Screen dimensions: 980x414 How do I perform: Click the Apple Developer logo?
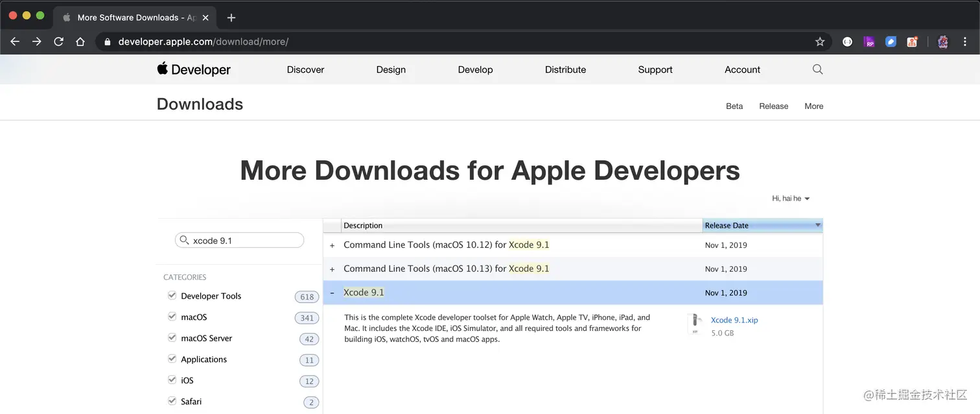click(194, 69)
